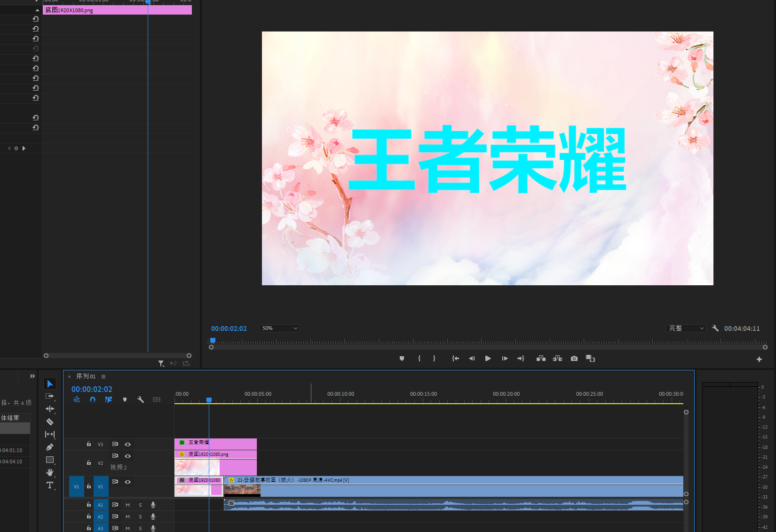The image size is (776, 532).
Task: Activate the Ripple Edit tool
Action: (x=50, y=409)
